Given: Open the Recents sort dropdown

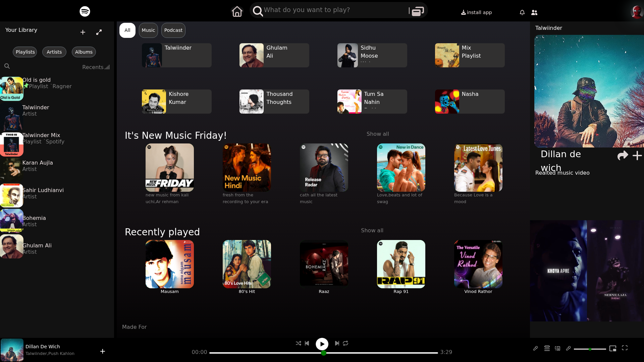Looking at the screenshot, I should [96, 67].
